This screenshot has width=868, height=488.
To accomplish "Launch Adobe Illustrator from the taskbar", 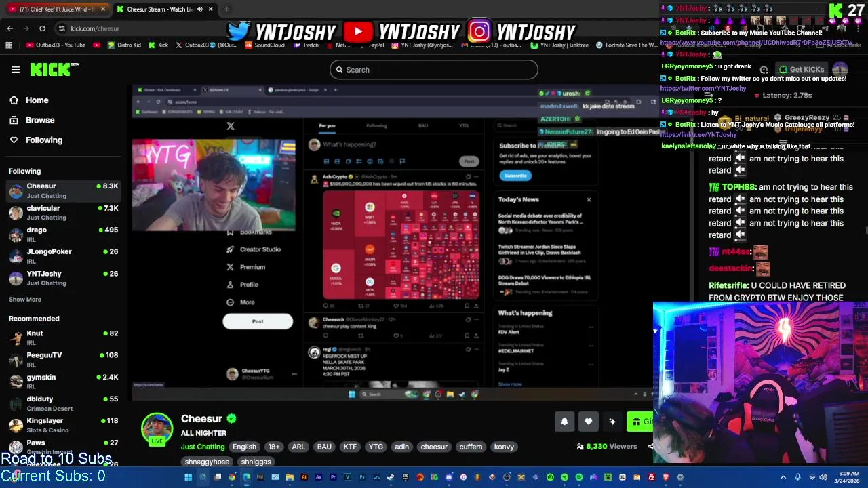I will 304,477.
